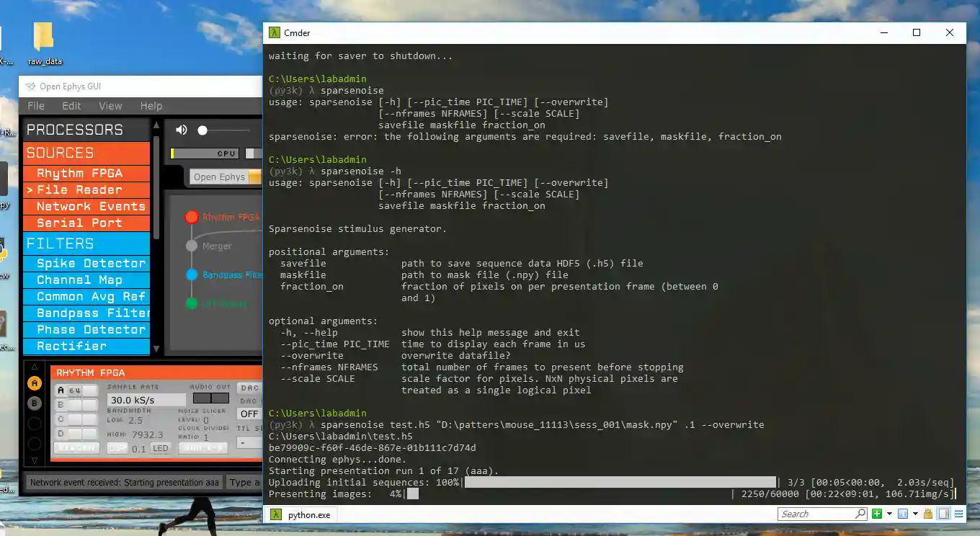This screenshot has width=980, height=536.
Task: Toggle signal chain tab B button
Action: [34, 403]
